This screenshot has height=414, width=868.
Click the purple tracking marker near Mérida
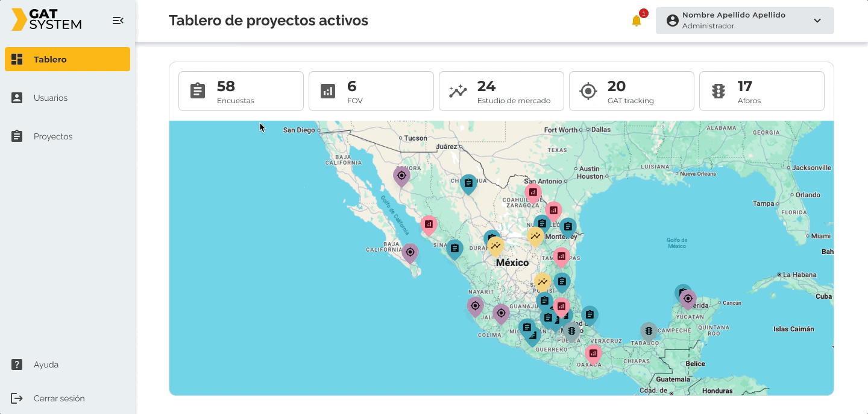688,299
